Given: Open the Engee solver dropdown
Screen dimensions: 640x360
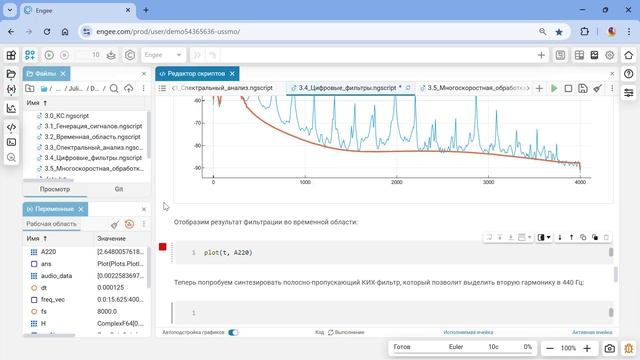Looking at the screenshot, I should click(x=163, y=55).
